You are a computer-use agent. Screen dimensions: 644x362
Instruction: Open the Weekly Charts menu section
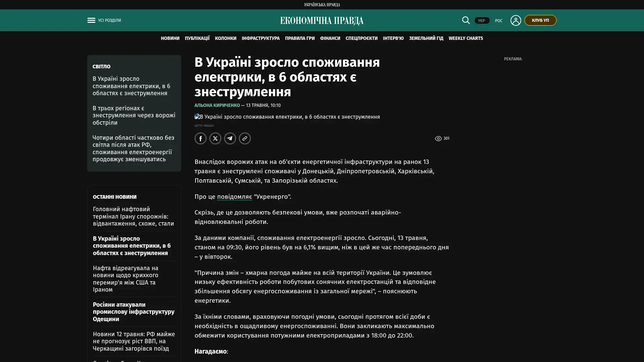[x=466, y=38]
